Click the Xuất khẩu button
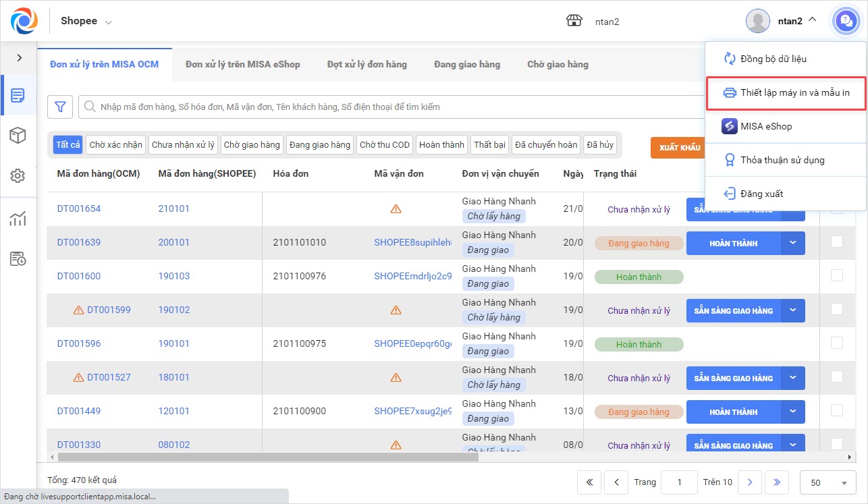The height and width of the screenshot is (504, 868). pyautogui.click(x=677, y=148)
